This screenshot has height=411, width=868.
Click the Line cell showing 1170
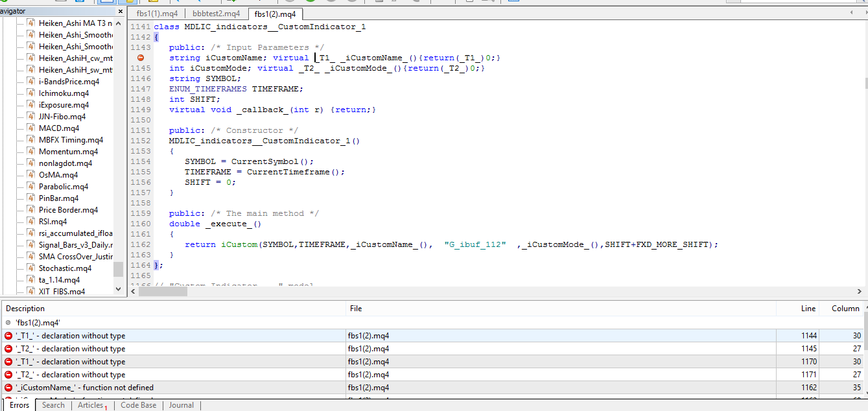(x=797, y=362)
